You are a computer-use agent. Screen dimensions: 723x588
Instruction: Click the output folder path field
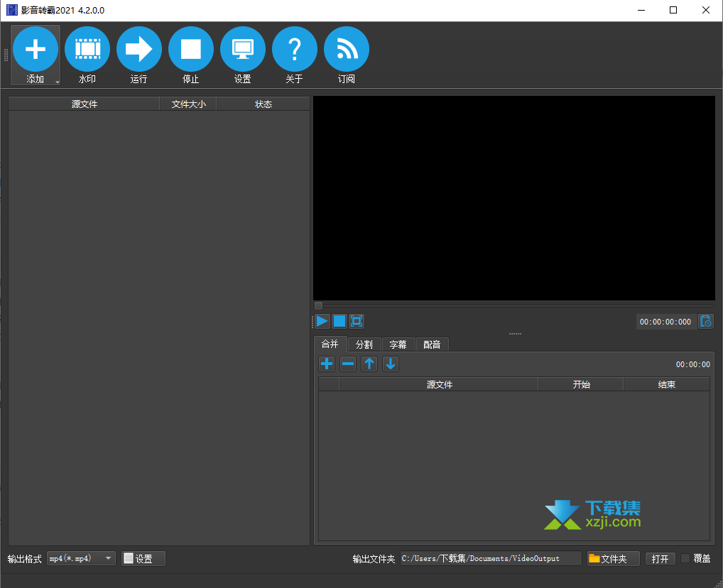pos(491,558)
